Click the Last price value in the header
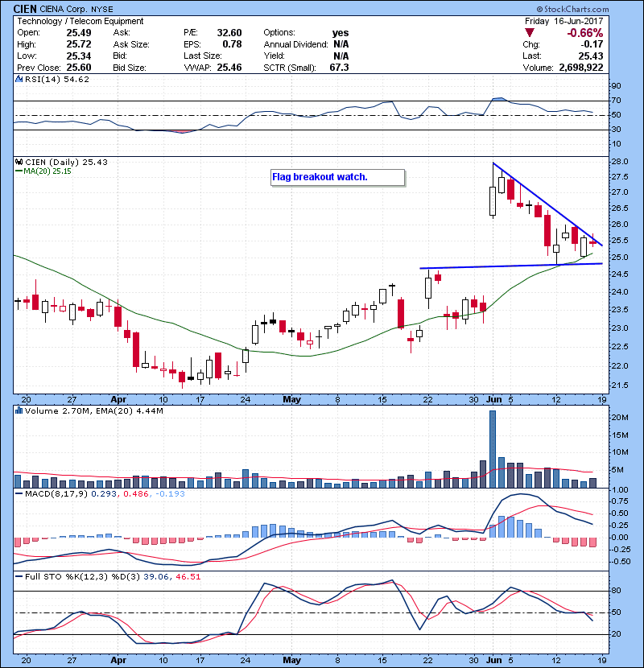 pyautogui.click(x=591, y=56)
